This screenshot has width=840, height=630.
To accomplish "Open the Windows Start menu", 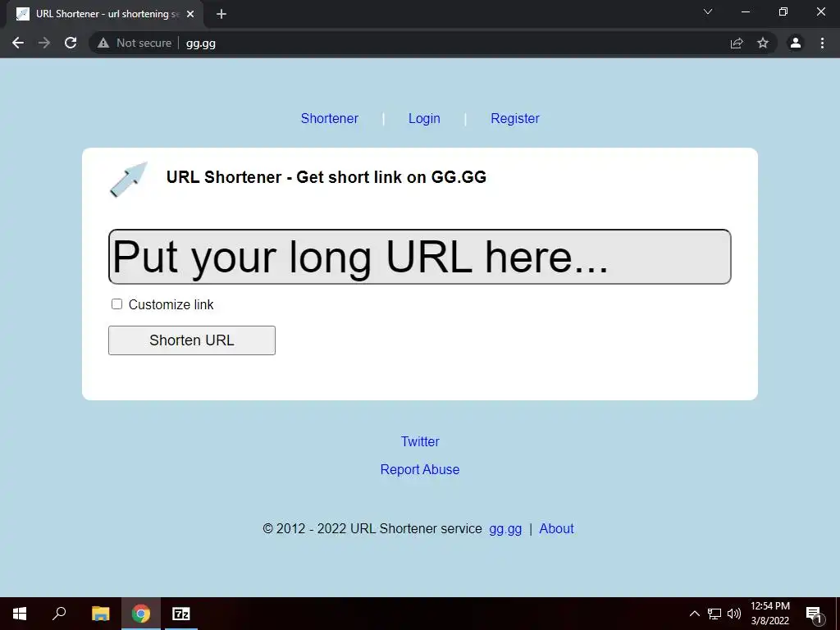I will pyautogui.click(x=20, y=614).
